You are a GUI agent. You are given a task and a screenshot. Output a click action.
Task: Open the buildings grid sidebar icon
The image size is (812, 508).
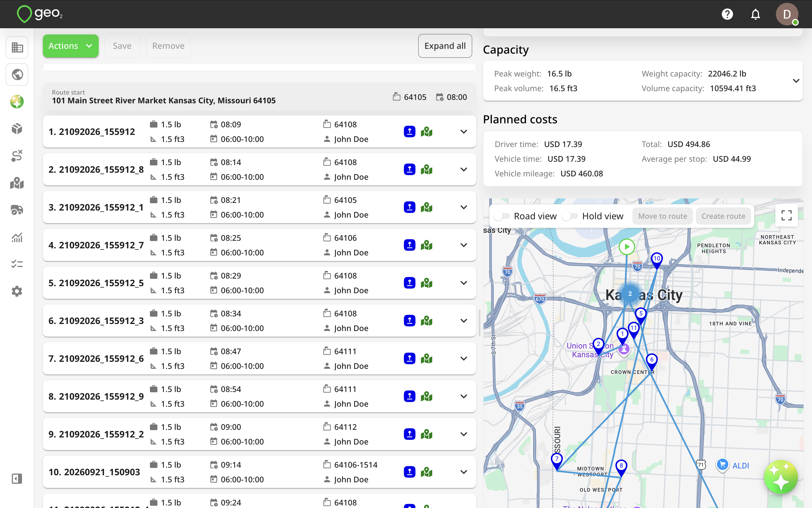click(17, 47)
